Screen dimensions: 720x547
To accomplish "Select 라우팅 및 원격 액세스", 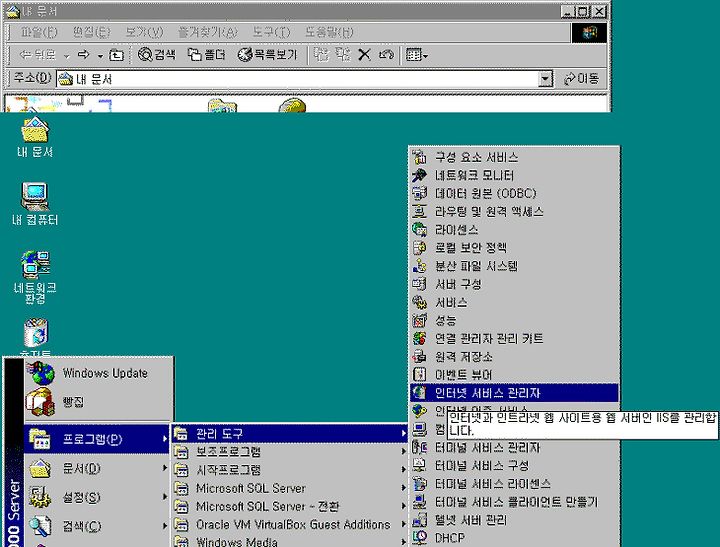I will (514, 212).
